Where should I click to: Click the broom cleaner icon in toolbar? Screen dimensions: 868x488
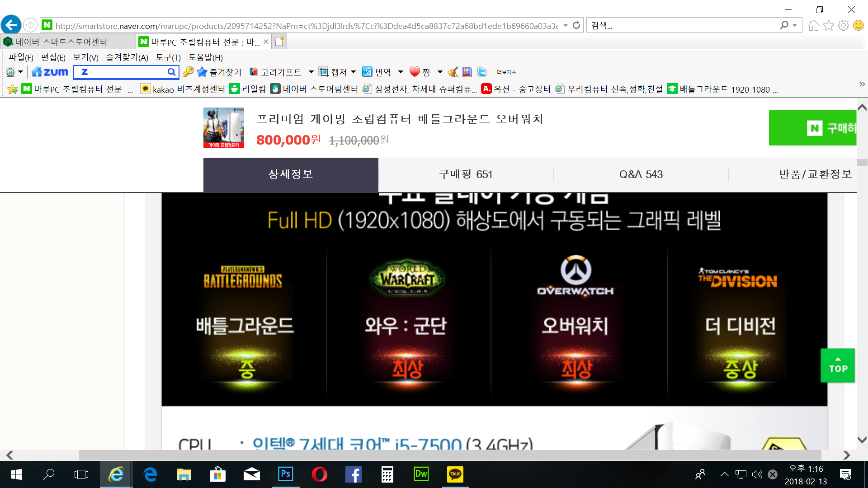[x=453, y=72]
